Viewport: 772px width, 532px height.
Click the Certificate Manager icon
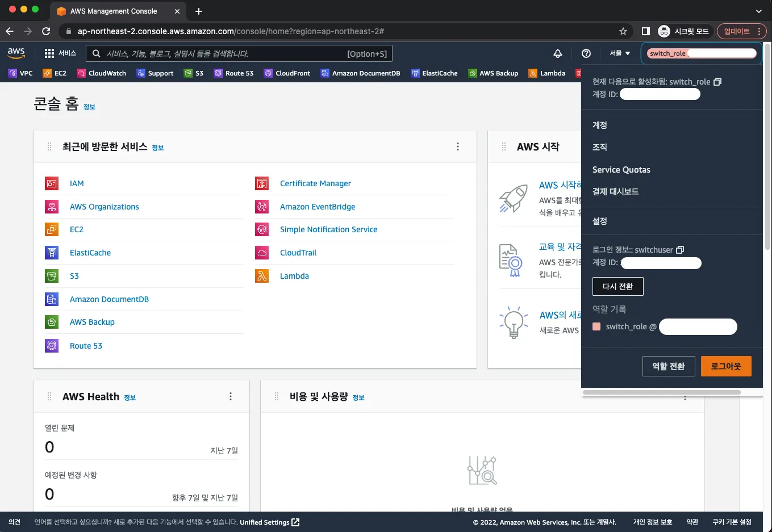(262, 183)
